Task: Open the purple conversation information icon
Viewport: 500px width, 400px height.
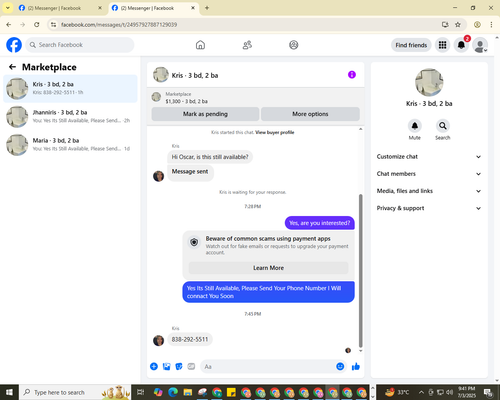Action: coord(352,75)
